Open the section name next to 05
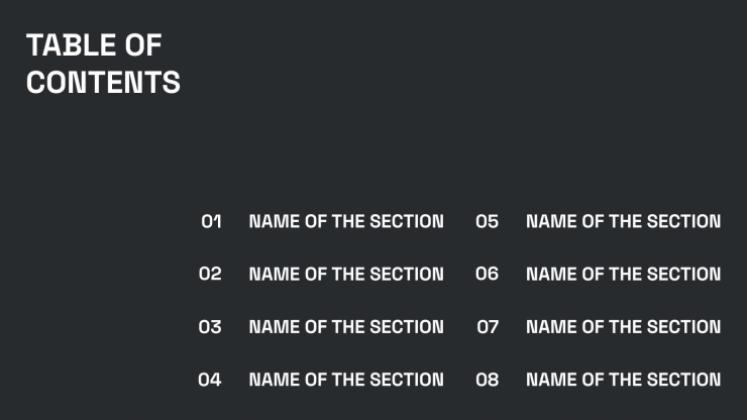The image size is (747, 420). point(623,221)
